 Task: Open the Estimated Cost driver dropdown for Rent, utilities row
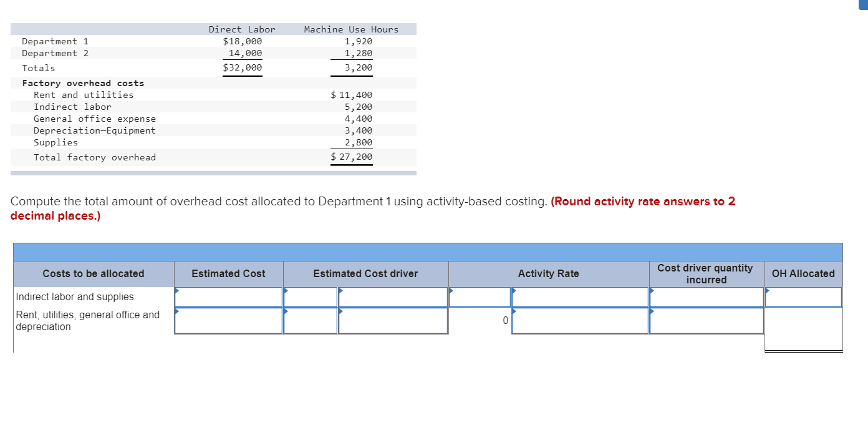pyautogui.click(x=393, y=320)
